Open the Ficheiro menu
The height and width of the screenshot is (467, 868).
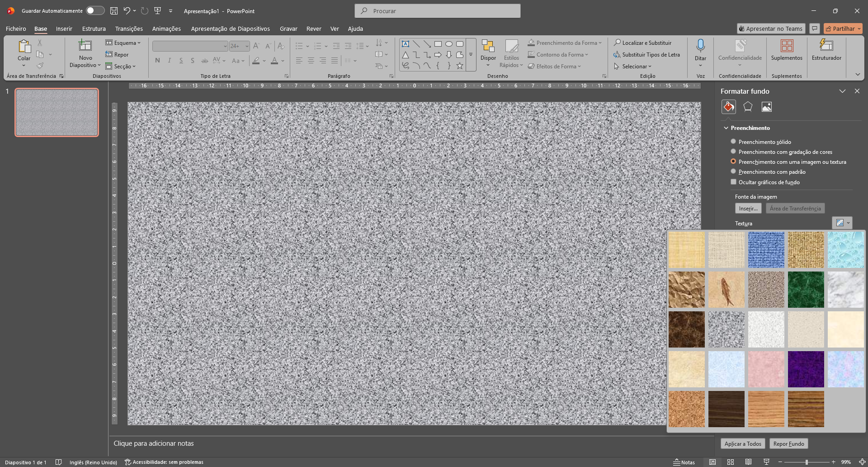click(x=16, y=29)
